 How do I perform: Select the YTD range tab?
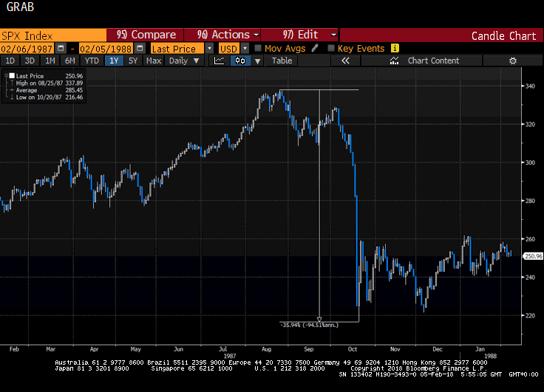[92, 61]
